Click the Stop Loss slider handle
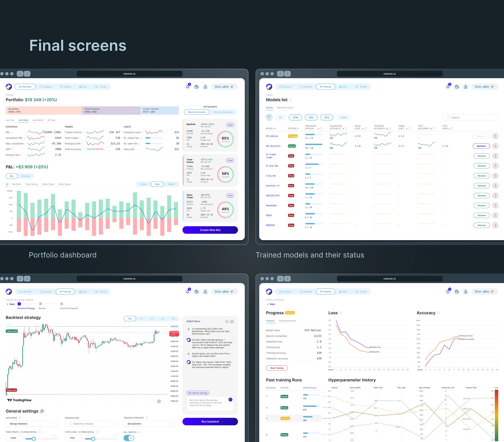 pyautogui.click(x=93, y=439)
